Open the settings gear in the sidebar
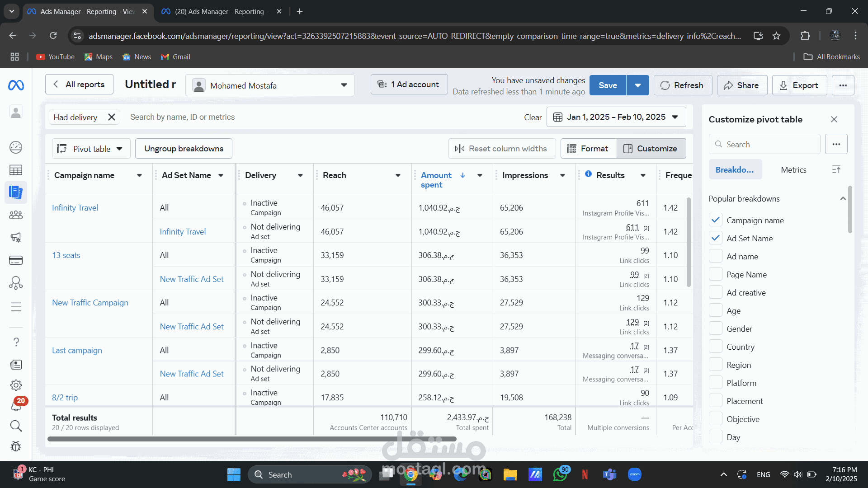 tap(16, 385)
